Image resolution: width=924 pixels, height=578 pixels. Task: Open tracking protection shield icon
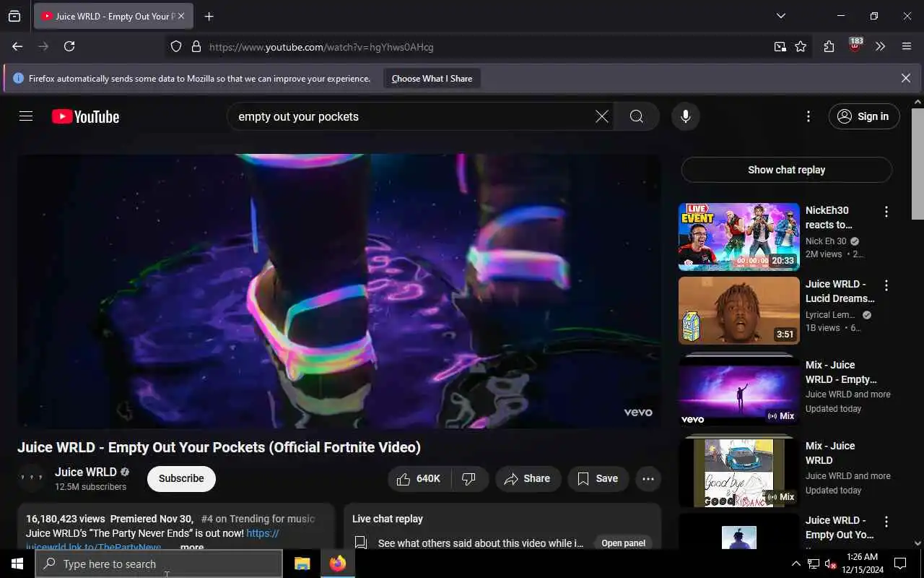(176, 46)
